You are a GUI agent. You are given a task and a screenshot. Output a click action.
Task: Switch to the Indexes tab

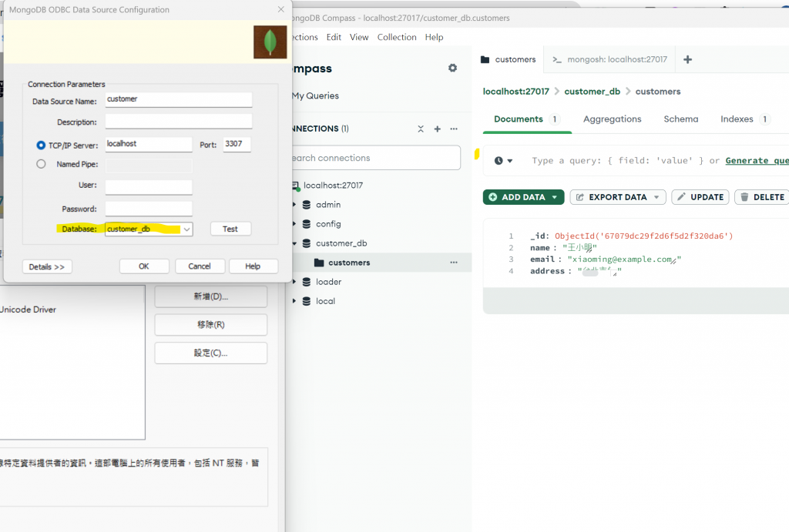pyautogui.click(x=745, y=119)
